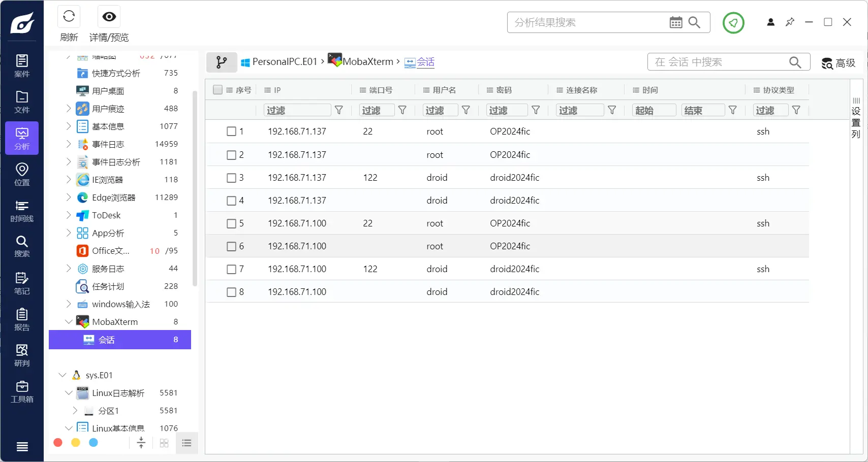The image size is (868, 462).
Task: Click the collapse/align icon at tree bottom
Action: pos(141,443)
